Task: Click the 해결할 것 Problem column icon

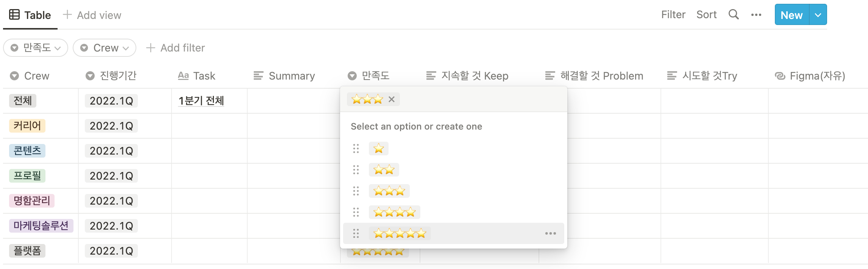Action: tap(550, 76)
